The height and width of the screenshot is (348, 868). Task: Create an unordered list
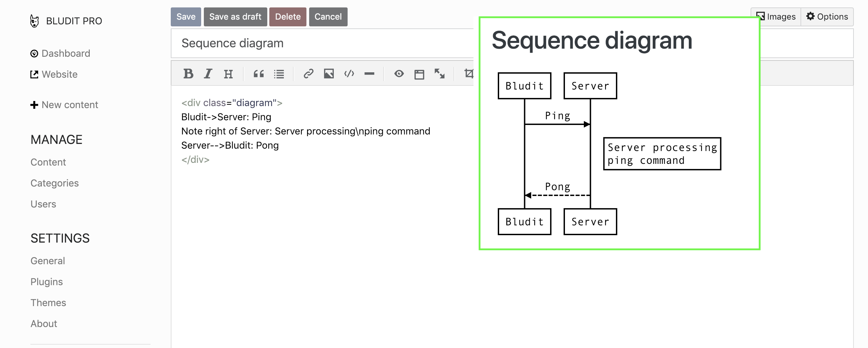pyautogui.click(x=279, y=74)
